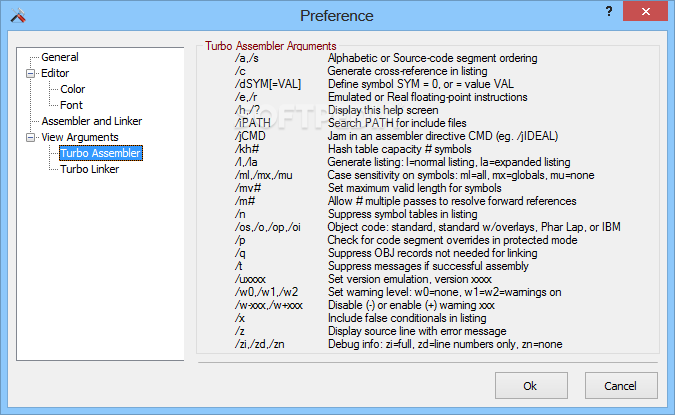Click the /zi,/zd,/zn argument
This screenshot has width=675, height=415.
(x=260, y=344)
